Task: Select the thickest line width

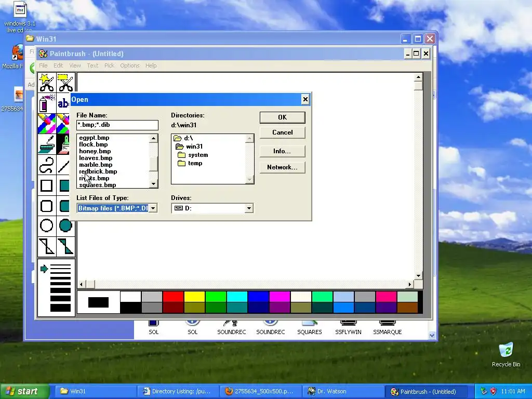Action: coord(60,308)
